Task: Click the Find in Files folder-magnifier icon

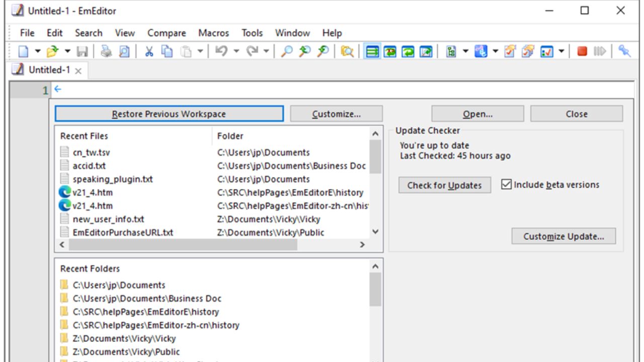Action: coord(347,51)
